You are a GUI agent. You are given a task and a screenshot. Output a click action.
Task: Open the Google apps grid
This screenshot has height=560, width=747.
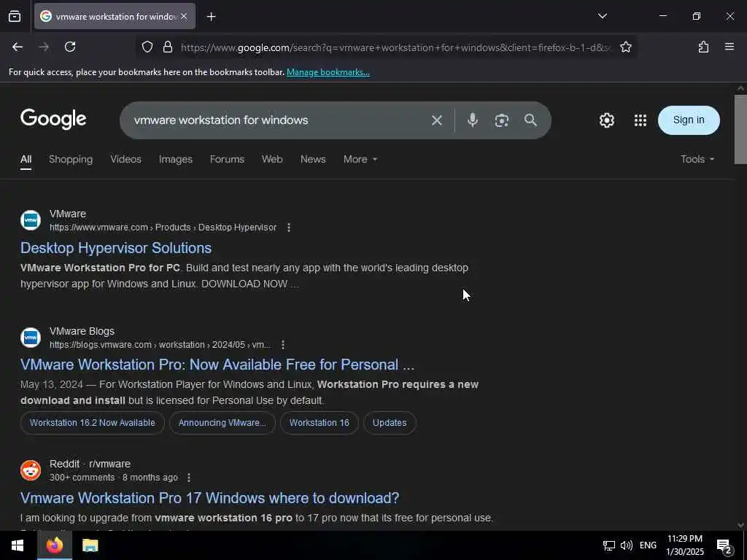[x=640, y=120]
